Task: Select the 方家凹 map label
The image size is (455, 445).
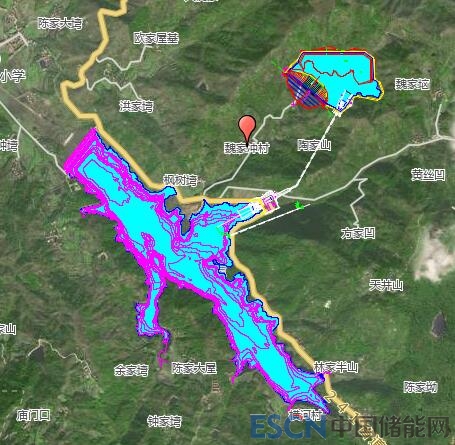Action: (358, 233)
